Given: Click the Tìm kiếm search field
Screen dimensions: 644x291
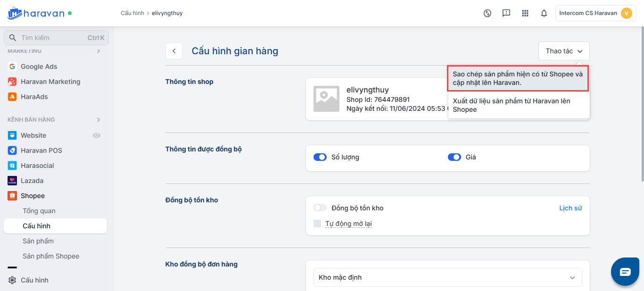Looking at the screenshot, I should click(52, 38).
